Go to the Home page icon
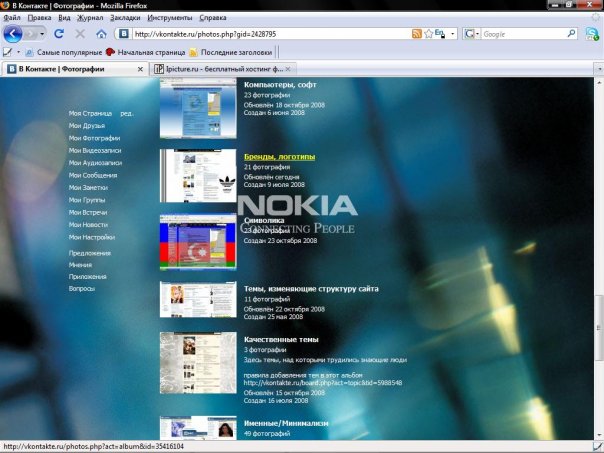The width and height of the screenshot is (604, 453). coord(101,34)
